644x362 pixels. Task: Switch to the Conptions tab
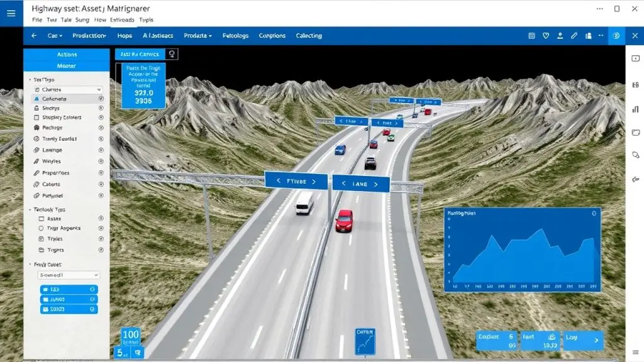tap(272, 36)
